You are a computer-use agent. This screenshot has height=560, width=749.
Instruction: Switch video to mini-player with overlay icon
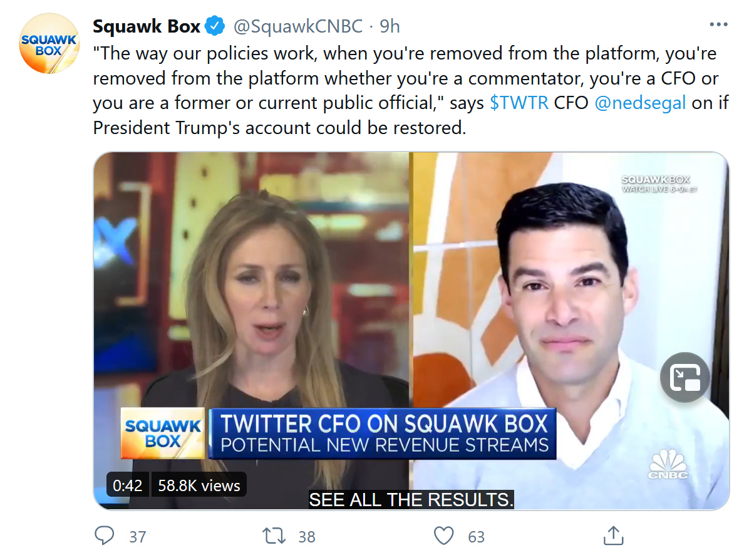pos(684,377)
